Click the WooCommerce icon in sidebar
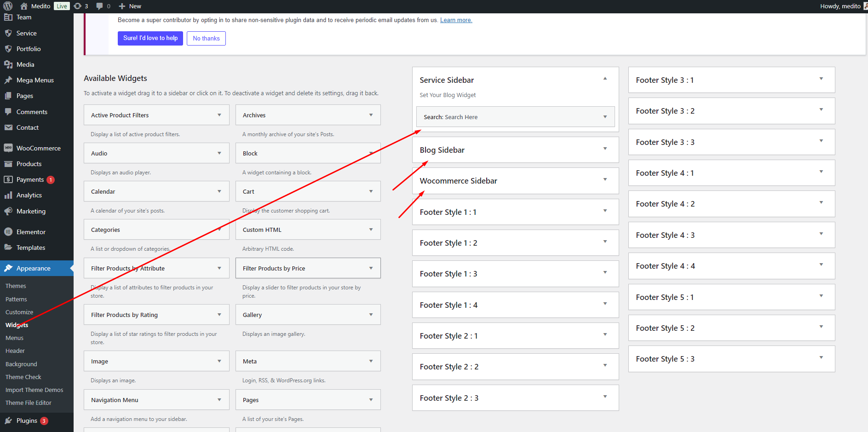This screenshot has width=868, height=432. (x=8, y=148)
